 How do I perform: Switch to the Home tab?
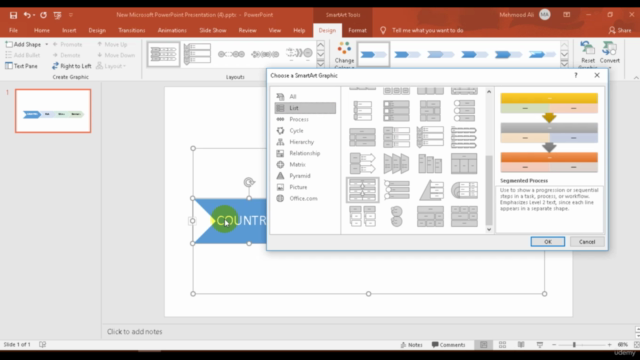pos(42,30)
